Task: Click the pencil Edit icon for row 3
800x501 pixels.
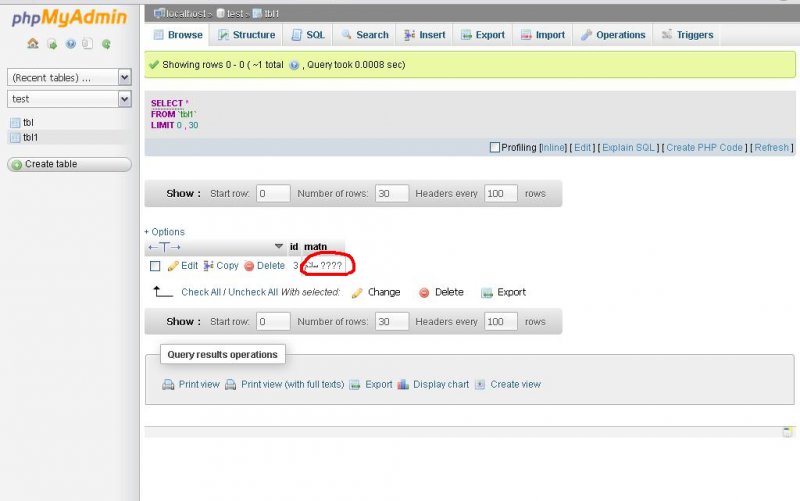Action: click(172, 266)
